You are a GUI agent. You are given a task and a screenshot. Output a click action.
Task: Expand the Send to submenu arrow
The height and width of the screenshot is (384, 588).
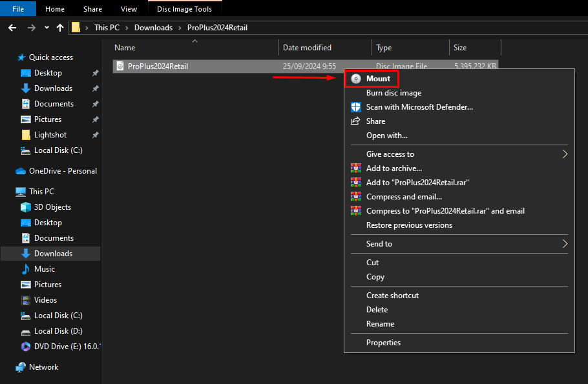(x=565, y=244)
